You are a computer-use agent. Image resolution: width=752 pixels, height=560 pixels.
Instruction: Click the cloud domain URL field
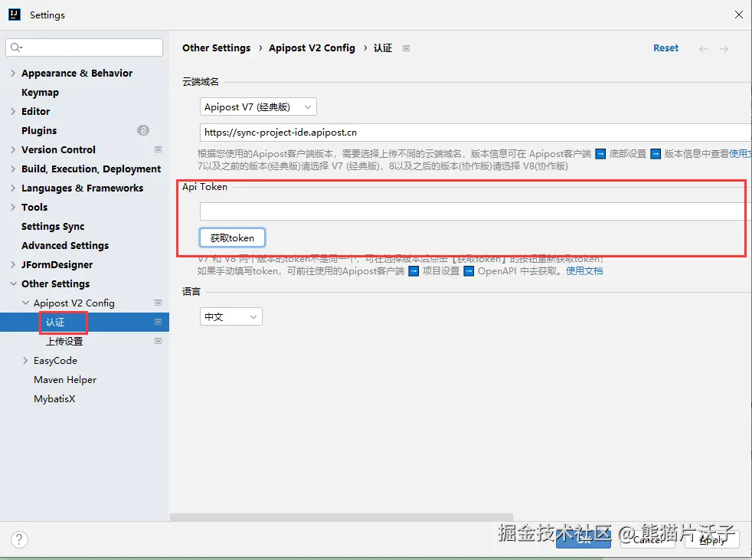(x=476, y=133)
